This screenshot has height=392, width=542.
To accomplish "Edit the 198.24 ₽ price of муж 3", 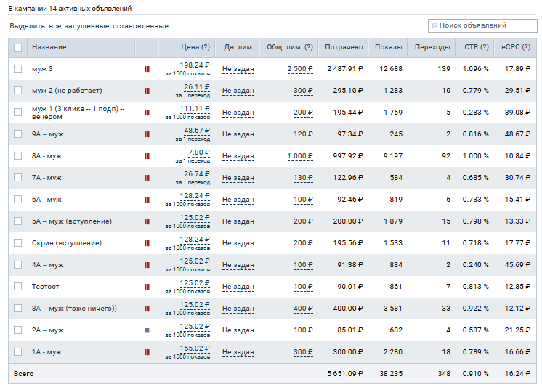I will coord(194,65).
